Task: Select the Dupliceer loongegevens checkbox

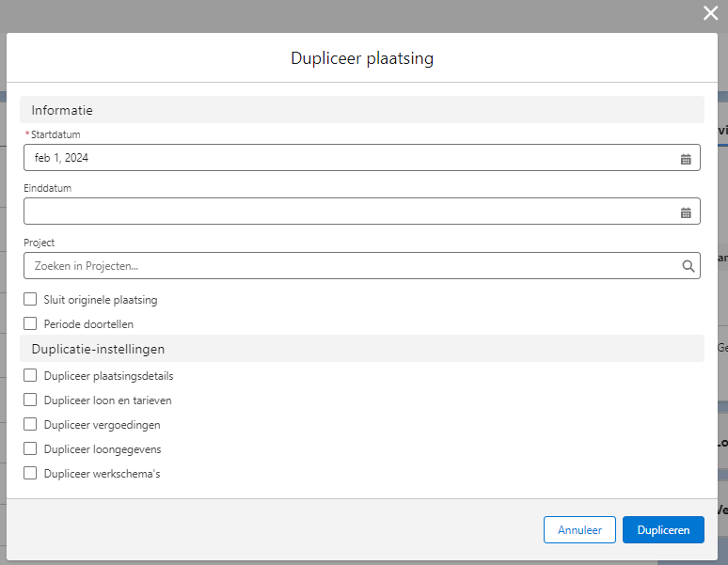Action: point(30,448)
